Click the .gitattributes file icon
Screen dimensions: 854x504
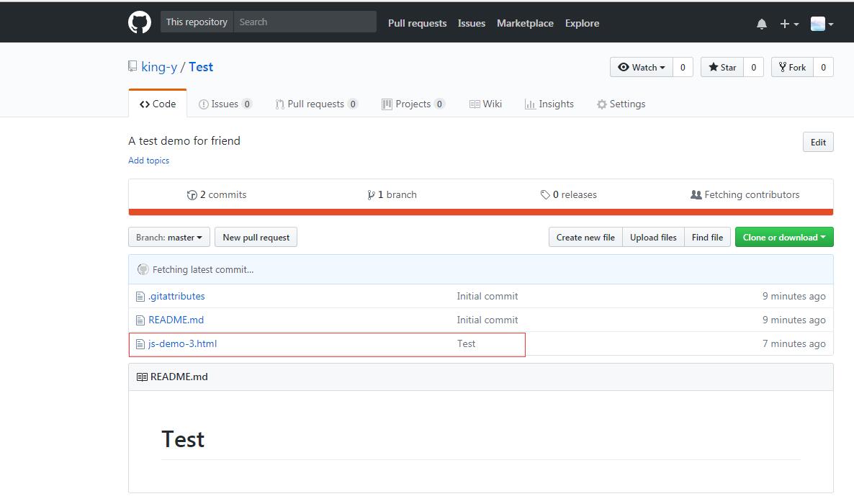point(140,297)
